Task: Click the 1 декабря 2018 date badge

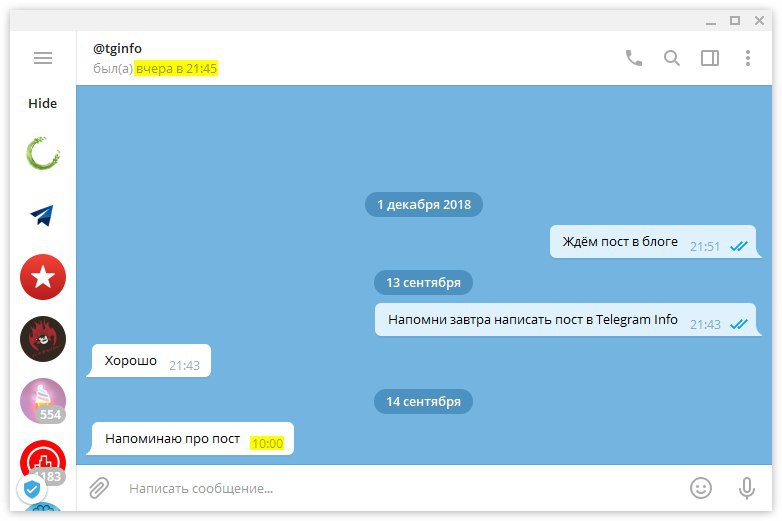Action: coord(424,204)
